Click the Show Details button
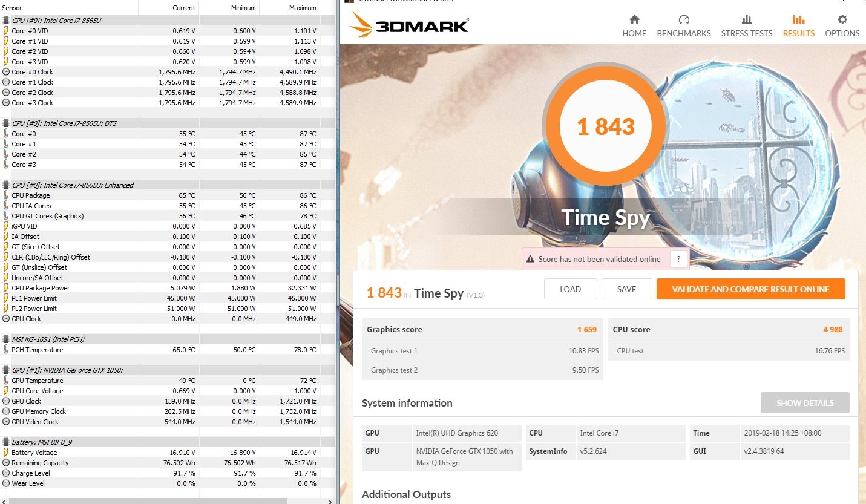Screen dimensions: 866x504 (x=805, y=403)
